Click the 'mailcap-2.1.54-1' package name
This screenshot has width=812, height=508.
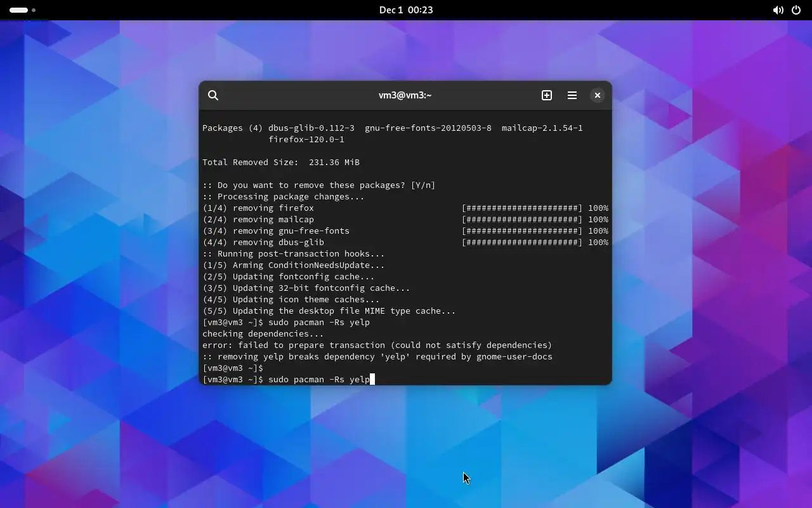(542, 128)
